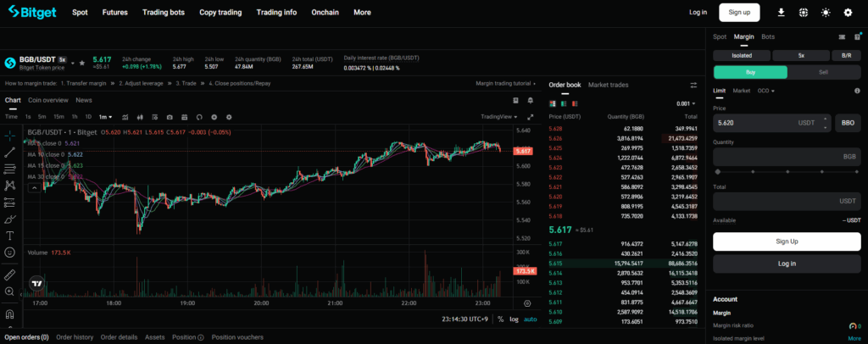This screenshot has height=344, width=868.
Task: Take a chart snapshot with camera icon
Action: click(170, 117)
